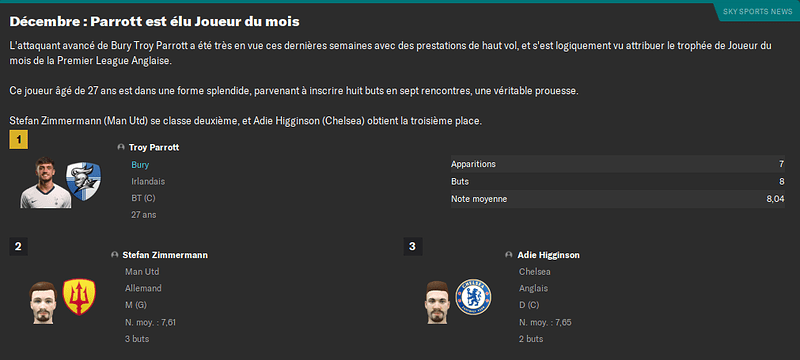Open the Troy Parrott player name link
This screenshot has height=360, width=800.
click(x=154, y=147)
